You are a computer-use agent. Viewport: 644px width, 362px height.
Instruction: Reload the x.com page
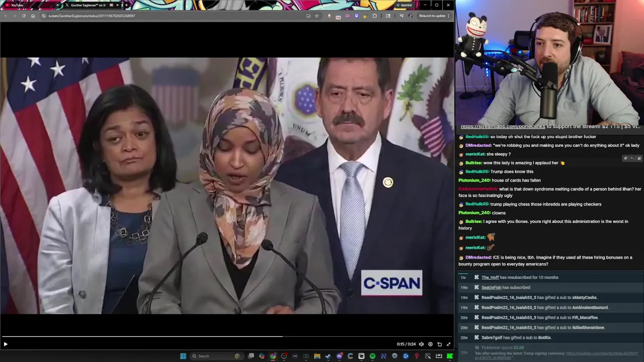(24, 16)
